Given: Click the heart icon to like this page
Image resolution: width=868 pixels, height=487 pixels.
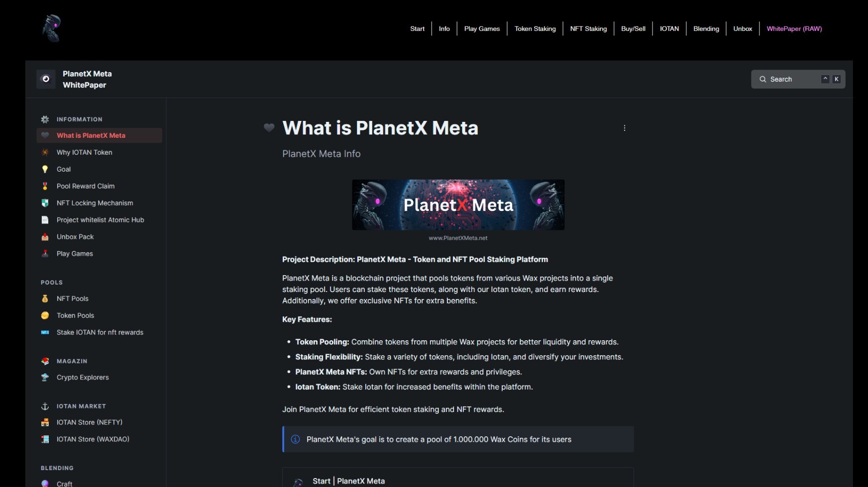Looking at the screenshot, I should tap(269, 128).
